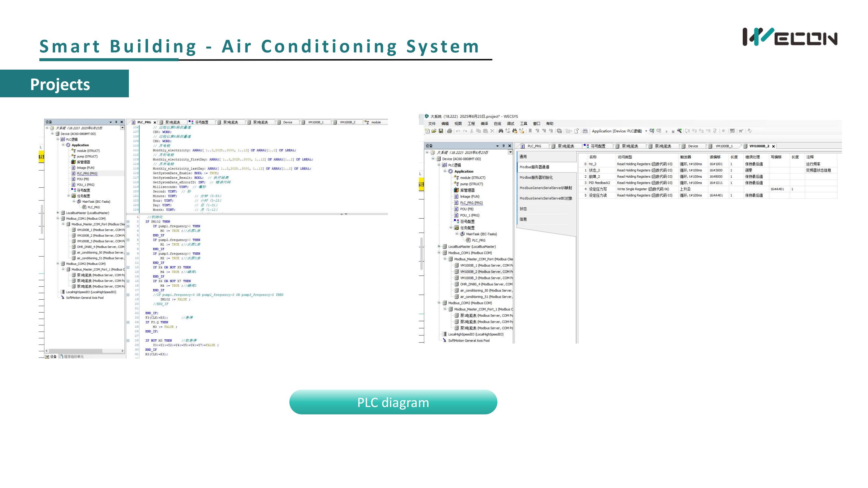Image resolution: width=868 pixels, height=488 pixels.
Task: Toggle auto-hide pin on left device panel
Action: coord(116,122)
